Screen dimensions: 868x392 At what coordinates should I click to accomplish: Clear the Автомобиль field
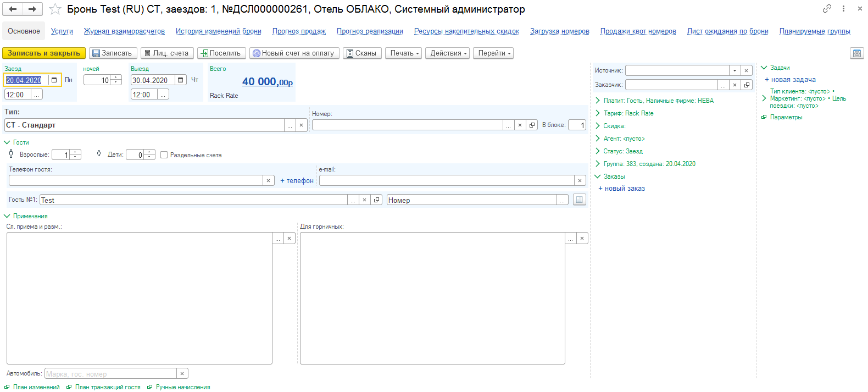coord(182,374)
